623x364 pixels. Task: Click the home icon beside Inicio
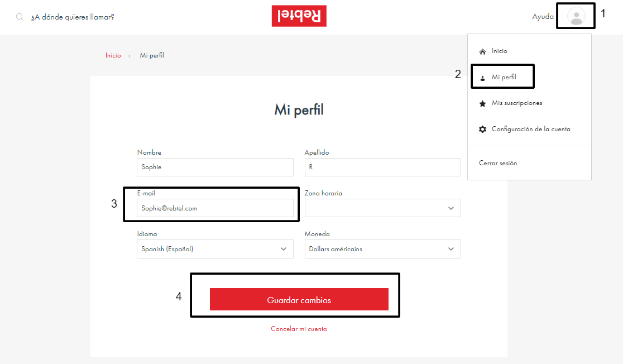(x=483, y=51)
